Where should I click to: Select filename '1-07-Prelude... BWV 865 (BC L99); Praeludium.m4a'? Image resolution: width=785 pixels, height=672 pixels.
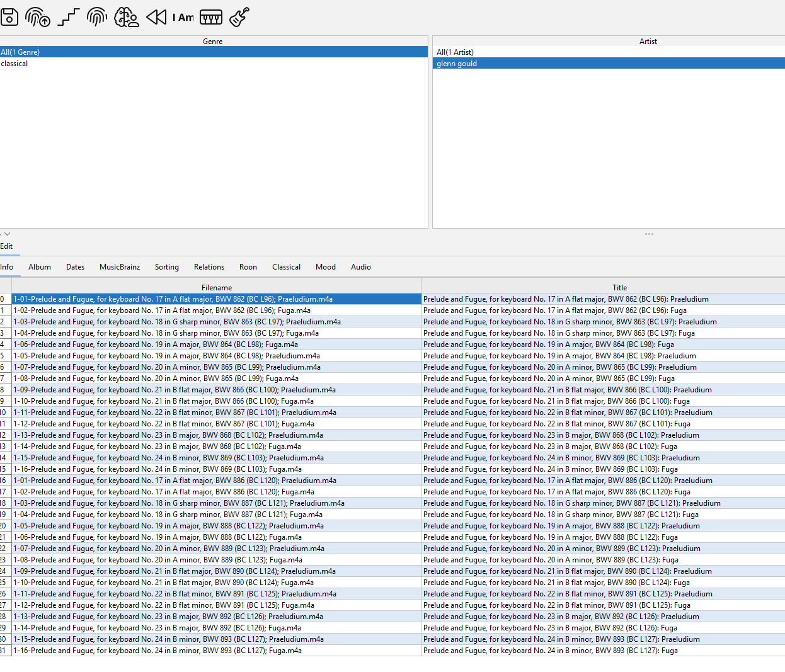pyautogui.click(x=217, y=367)
